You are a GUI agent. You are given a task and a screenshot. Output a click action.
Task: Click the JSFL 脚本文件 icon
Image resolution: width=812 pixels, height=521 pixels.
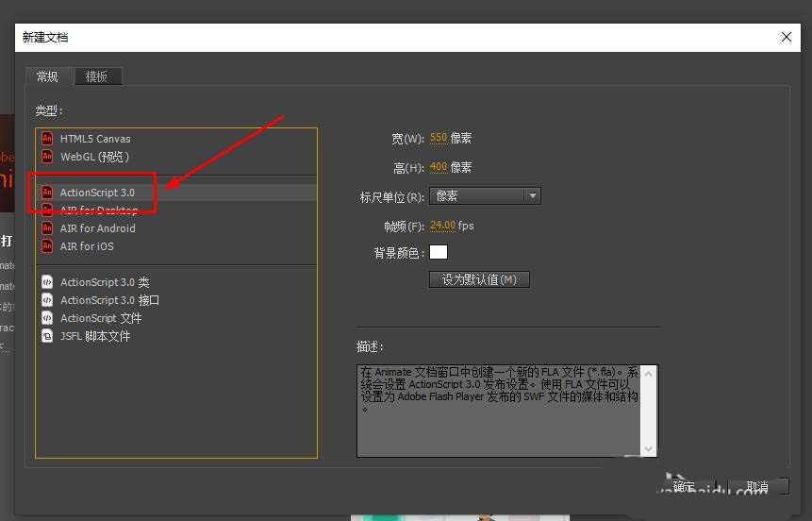click(47, 336)
